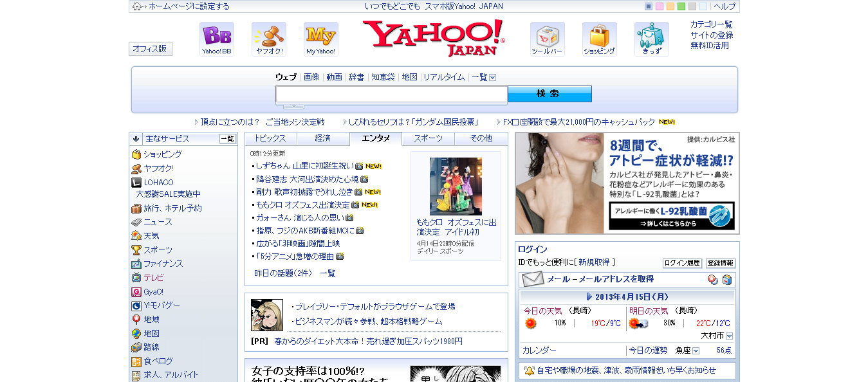Click the テレビ sidebar icon
This screenshot has height=382, width=868.
click(136, 278)
